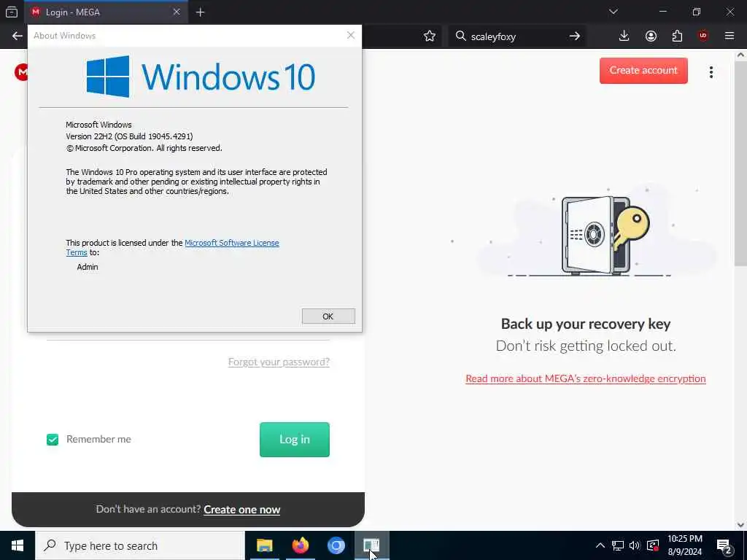Open the clock showing 10:25 PM

[684, 545]
